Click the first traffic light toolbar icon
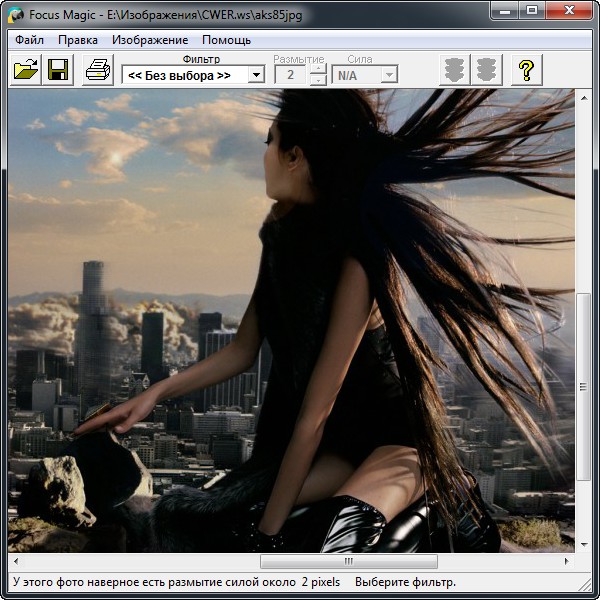600x600 pixels. [x=455, y=70]
